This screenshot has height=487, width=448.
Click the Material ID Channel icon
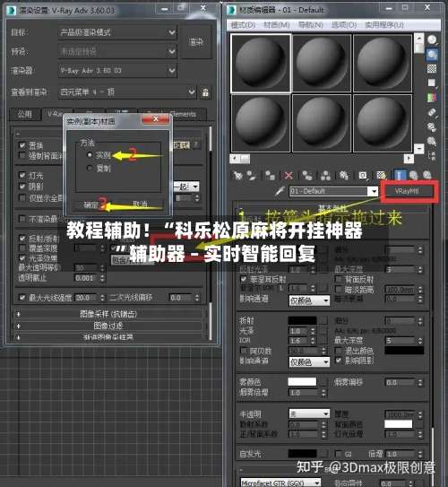coord(363,175)
